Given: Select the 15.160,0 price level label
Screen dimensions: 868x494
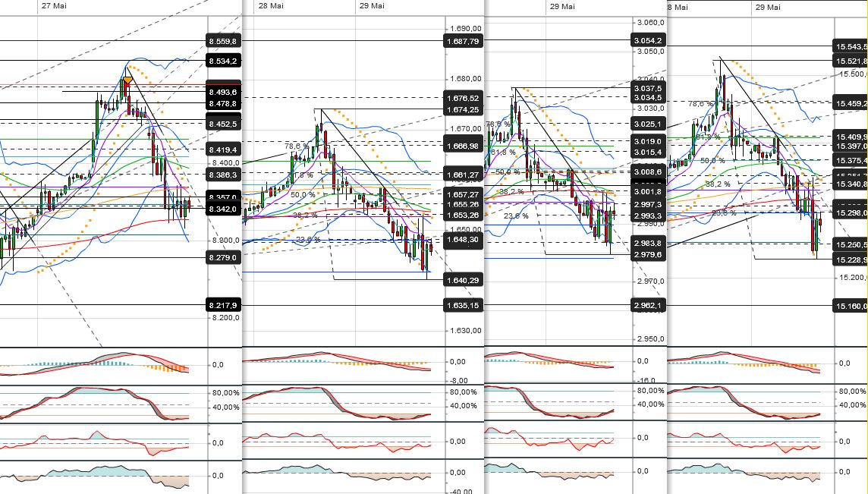Looking at the screenshot, I should [x=851, y=306].
